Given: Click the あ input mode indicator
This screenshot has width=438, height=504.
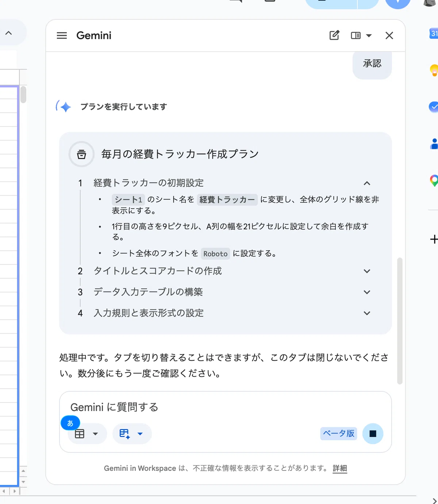Looking at the screenshot, I should click(70, 423).
